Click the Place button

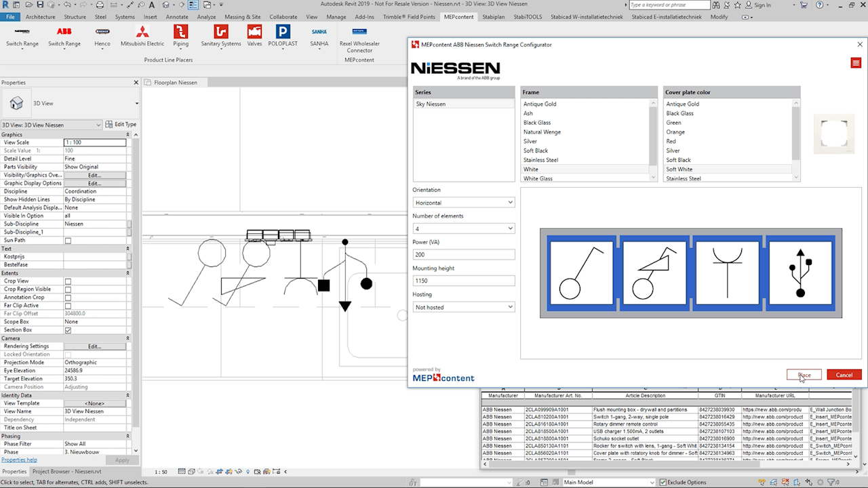click(804, 375)
